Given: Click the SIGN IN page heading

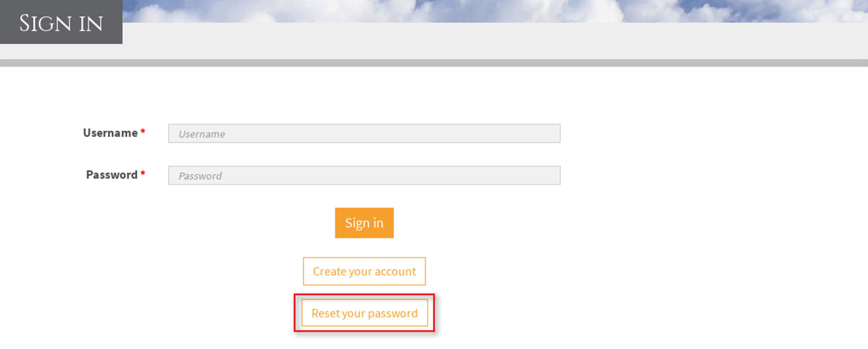Looking at the screenshot, I should coord(61,23).
